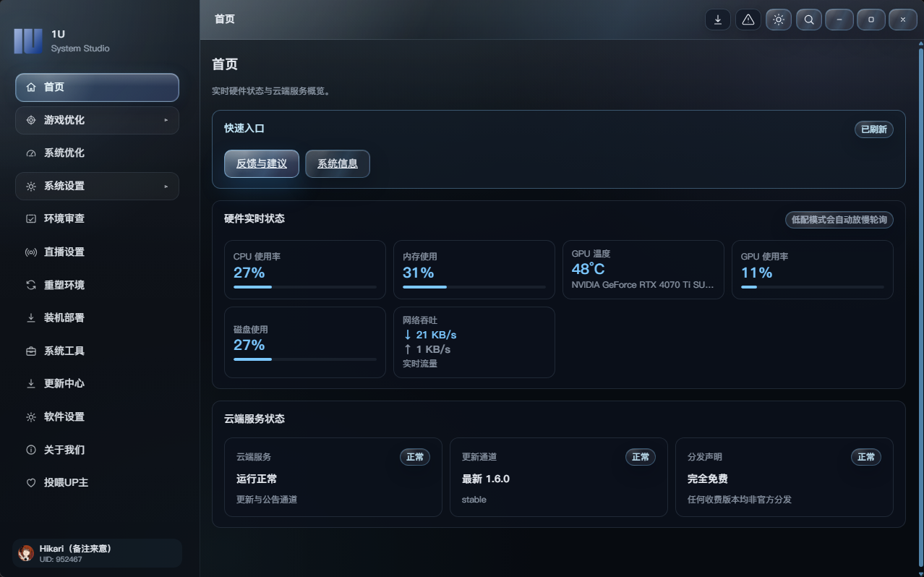Click the 投喂UP主 heart icon item
Image resolution: width=924 pixels, height=577 pixels.
coord(31,483)
